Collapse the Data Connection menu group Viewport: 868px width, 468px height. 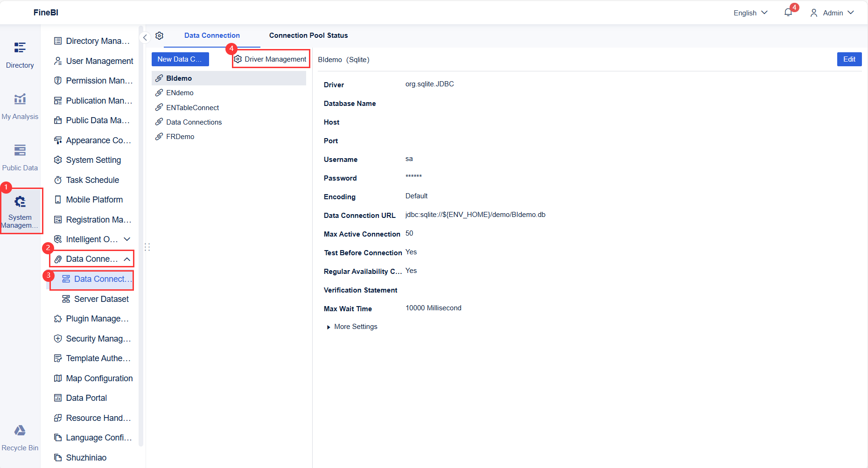point(127,259)
